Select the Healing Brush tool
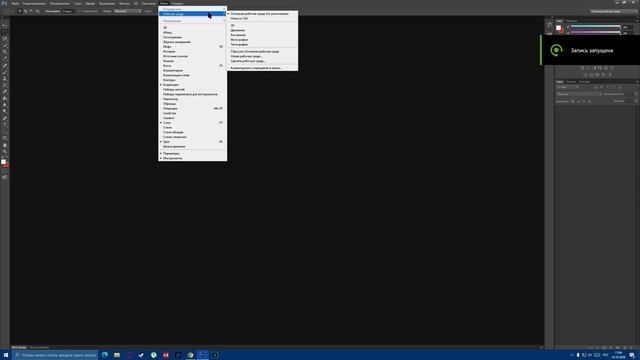The height and width of the screenshot is (360, 640). tap(5, 65)
